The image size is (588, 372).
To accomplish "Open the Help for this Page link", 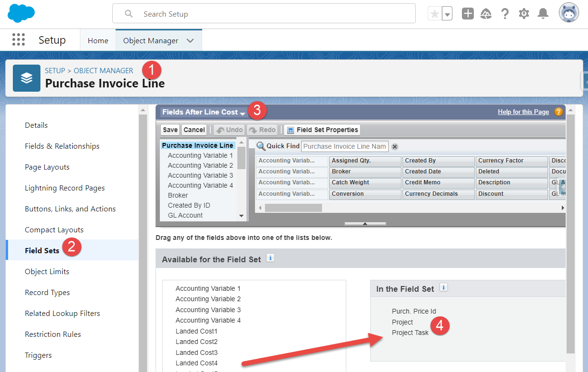I will [523, 112].
